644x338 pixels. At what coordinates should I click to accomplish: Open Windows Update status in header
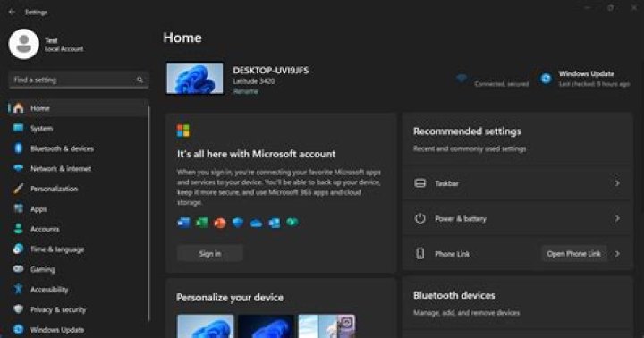coord(585,79)
